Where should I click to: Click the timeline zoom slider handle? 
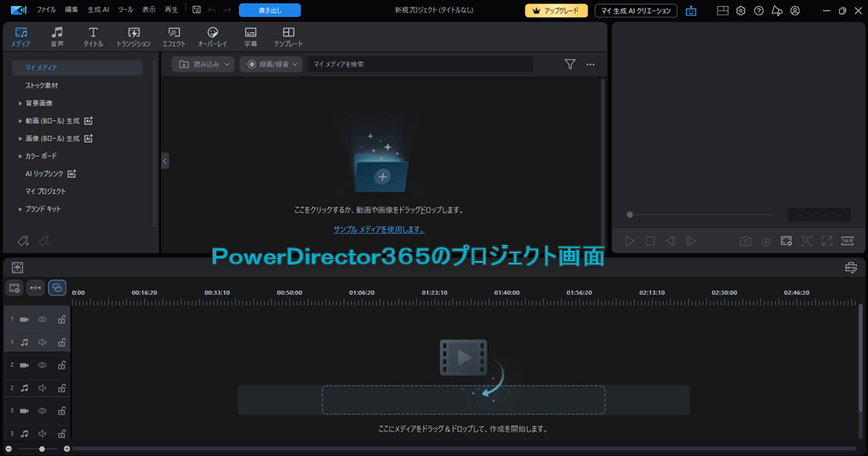click(x=42, y=449)
